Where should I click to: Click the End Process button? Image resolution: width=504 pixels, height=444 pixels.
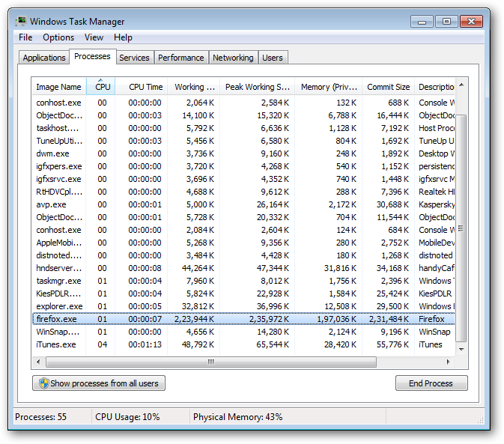[x=431, y=383]
